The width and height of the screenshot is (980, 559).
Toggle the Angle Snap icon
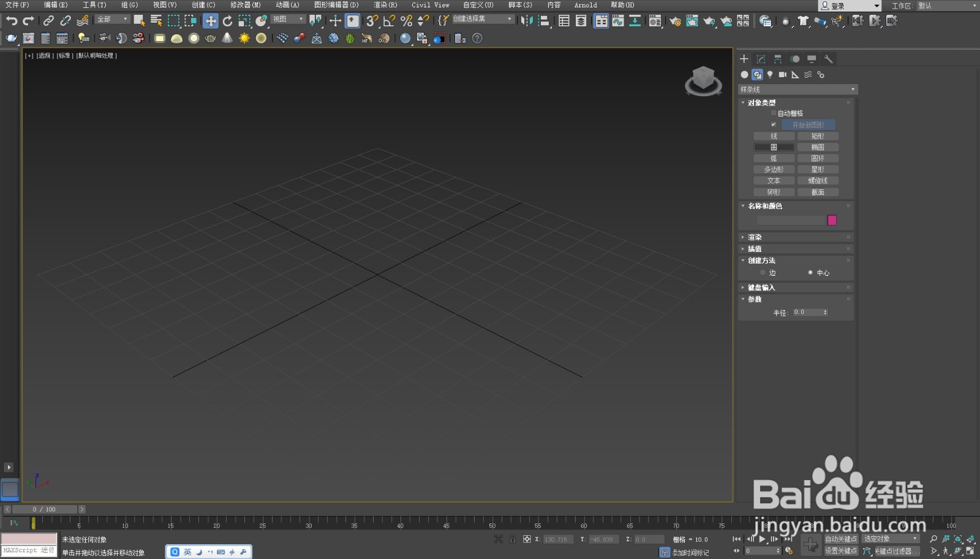pyautogui.click(x=389, y=21)
